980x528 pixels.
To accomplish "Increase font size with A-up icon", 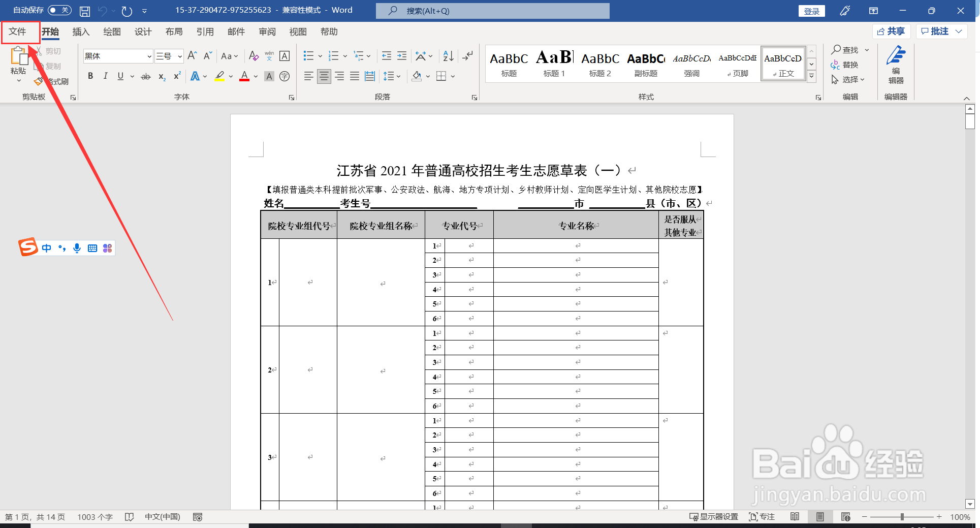I will [192, 55].
